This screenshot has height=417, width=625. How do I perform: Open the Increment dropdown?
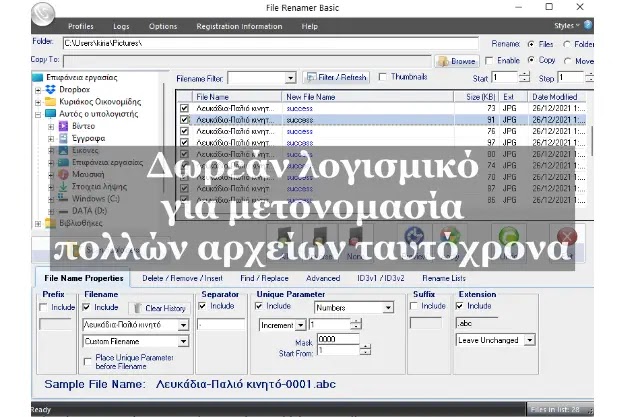(x=301, y=325)
